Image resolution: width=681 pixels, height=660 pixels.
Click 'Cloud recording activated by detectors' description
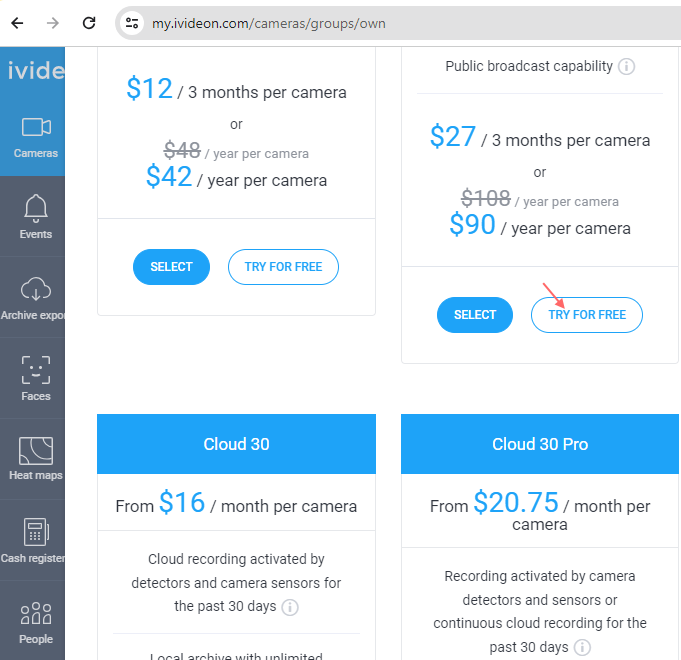[236, 583]
